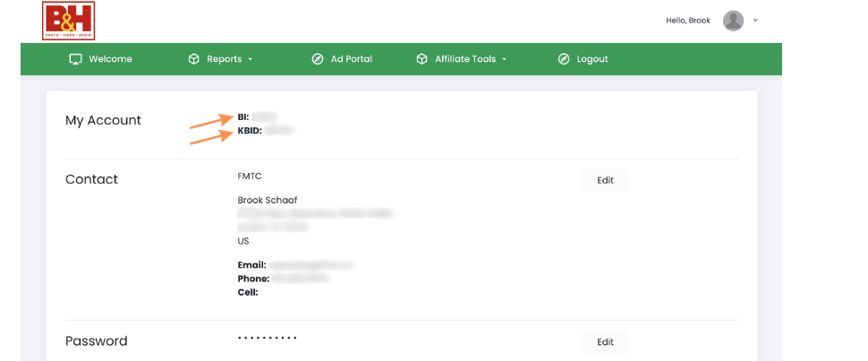This screenshot has width=868, height=361.
Task: Click the icon beside Logout
Action: point(563,59)
